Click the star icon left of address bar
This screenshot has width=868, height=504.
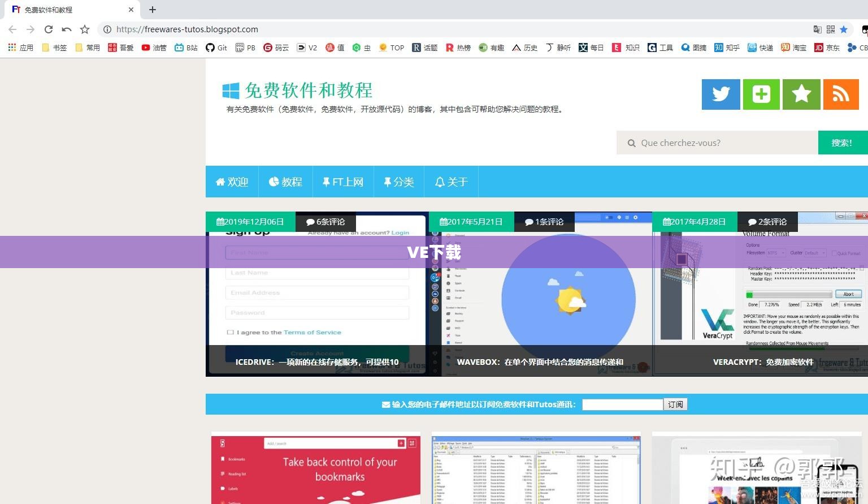click(x=85, y=29)
